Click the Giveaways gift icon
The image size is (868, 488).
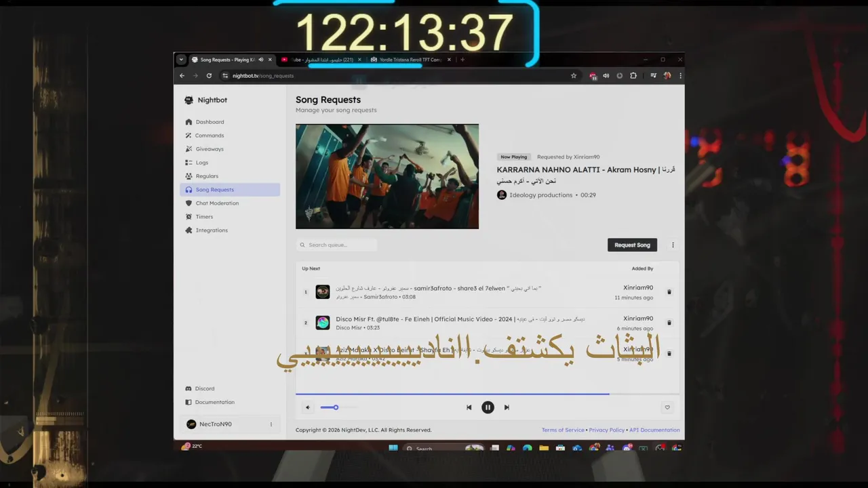tap(189, 149)
